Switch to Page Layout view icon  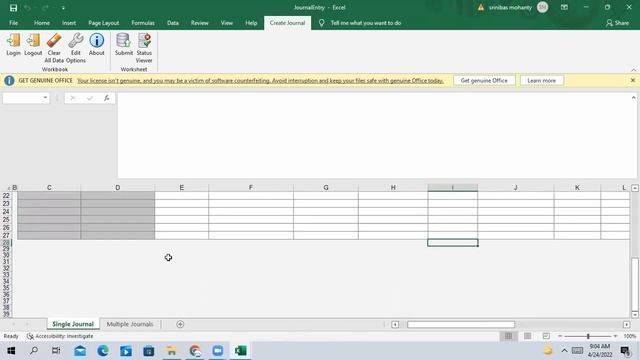coord(527,336)
